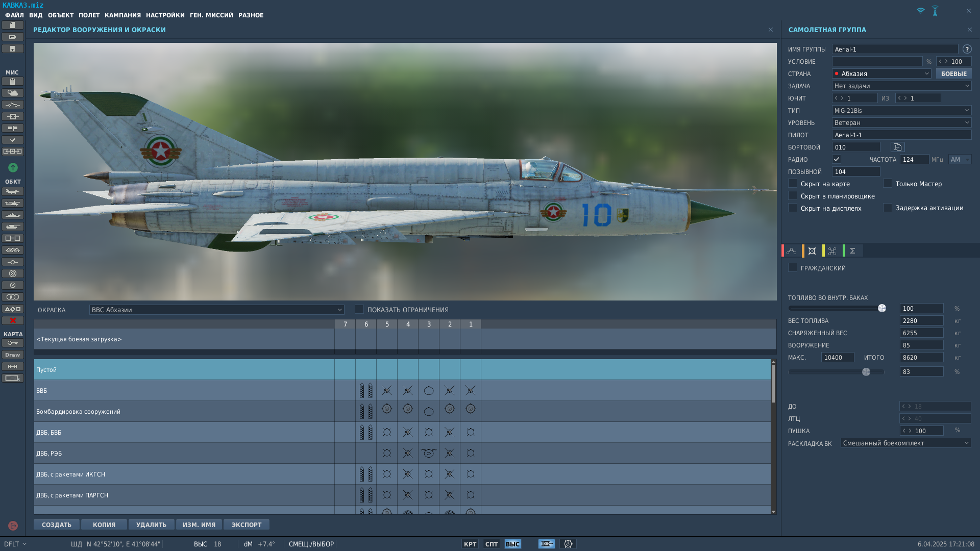This screenshot has width=980, height=551.
Task: Open the payload tab in group panel
Action: (812, 251)
